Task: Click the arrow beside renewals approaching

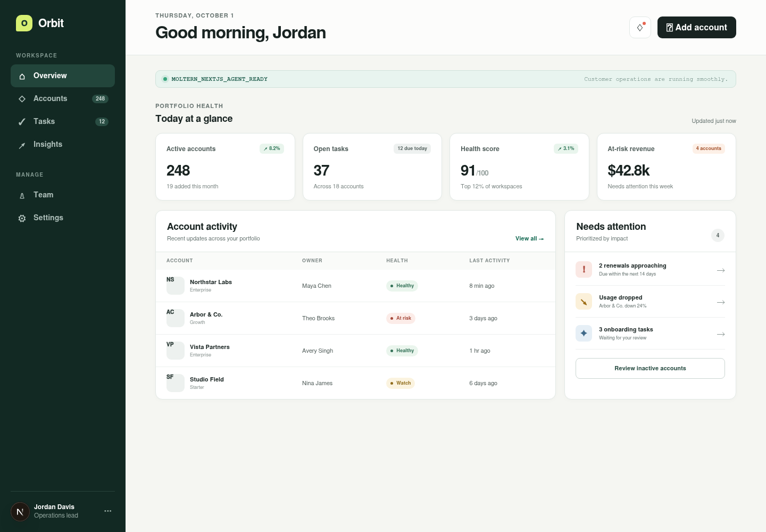Action: click(x=721, y=270)
